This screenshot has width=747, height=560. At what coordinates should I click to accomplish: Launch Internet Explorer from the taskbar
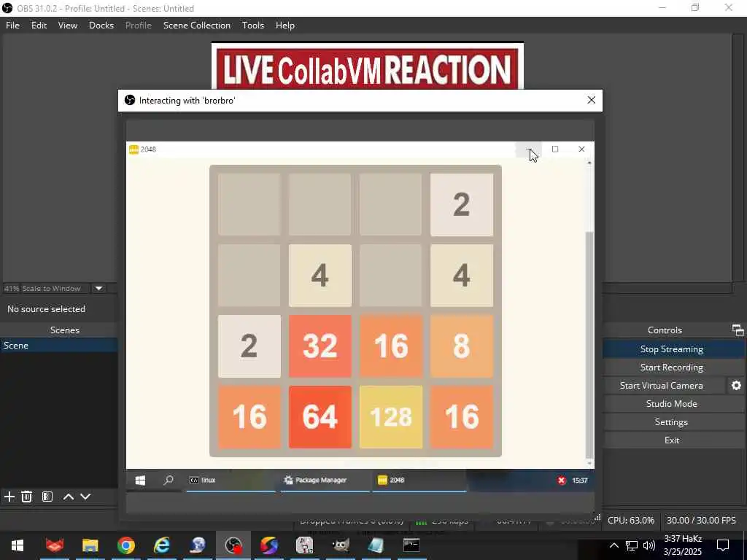(161, 545)
